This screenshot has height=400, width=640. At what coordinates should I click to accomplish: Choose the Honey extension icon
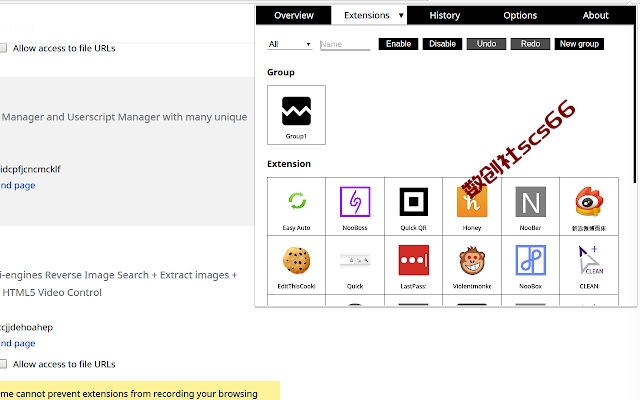(x=472, y=201)
